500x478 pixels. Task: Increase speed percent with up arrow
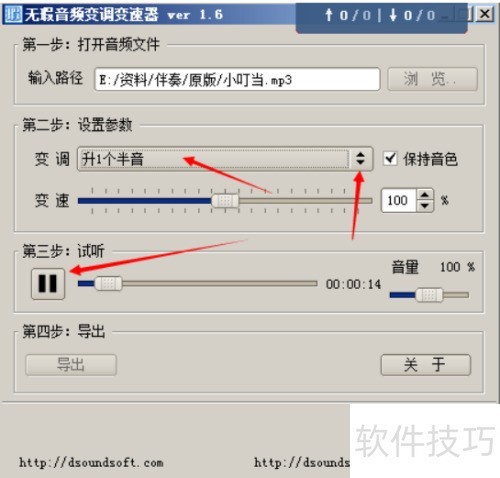point(425,195)
